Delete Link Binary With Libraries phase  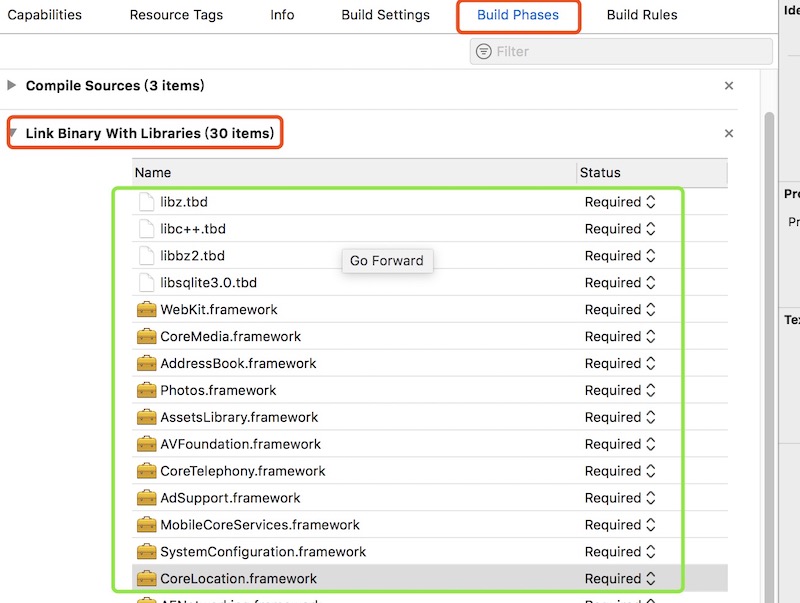pyautogui.click(x=729, y=134)
